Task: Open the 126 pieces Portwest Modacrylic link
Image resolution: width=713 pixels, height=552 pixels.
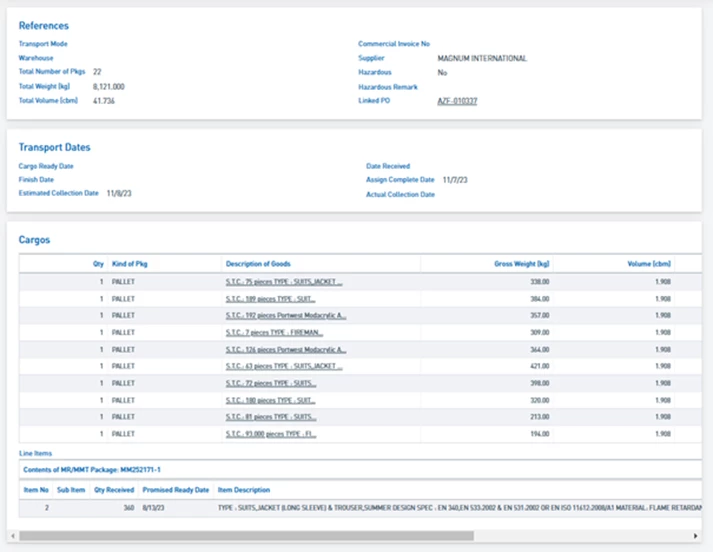Action: coord(286,350)
